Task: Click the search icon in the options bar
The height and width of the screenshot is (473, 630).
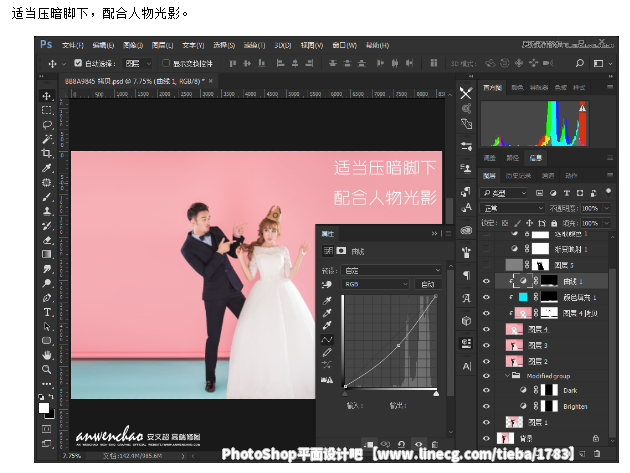Action: pyautogui.click(x=579, y=63)
